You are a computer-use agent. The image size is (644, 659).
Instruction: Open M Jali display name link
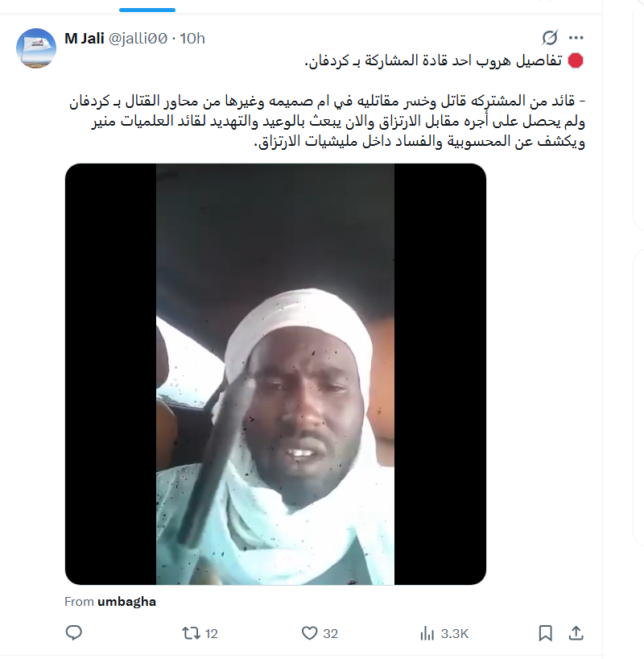(84, 38)
